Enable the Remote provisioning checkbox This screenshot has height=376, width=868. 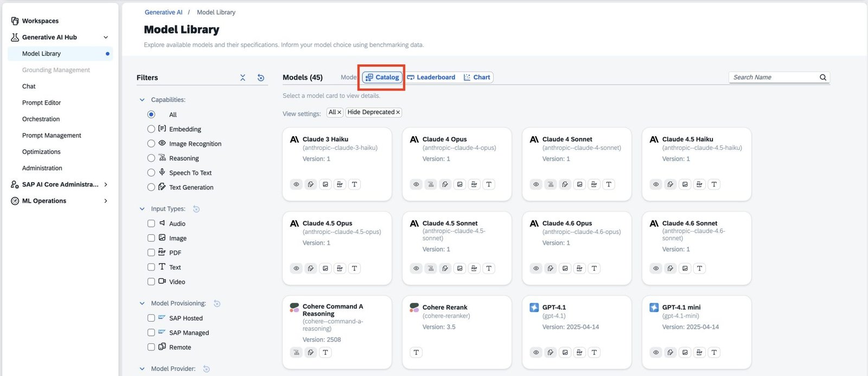pos(151,347)
